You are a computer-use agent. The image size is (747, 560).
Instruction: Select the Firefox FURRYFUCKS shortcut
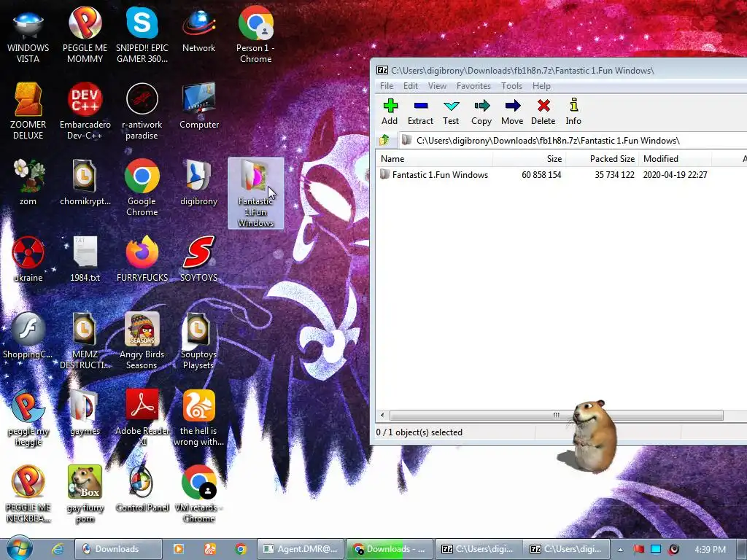(142, 259)
